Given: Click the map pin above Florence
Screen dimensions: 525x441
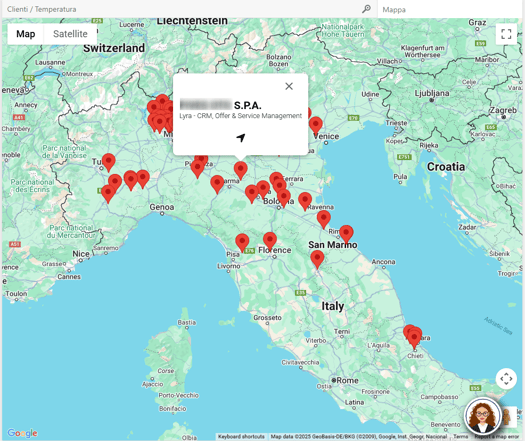Looking at the screenshot, I should pos(270,241).
